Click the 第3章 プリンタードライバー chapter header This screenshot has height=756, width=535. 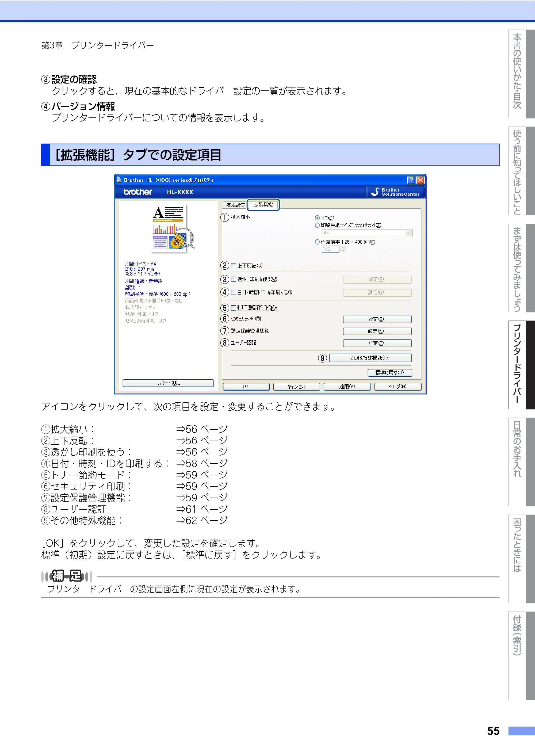click(98, 45)
